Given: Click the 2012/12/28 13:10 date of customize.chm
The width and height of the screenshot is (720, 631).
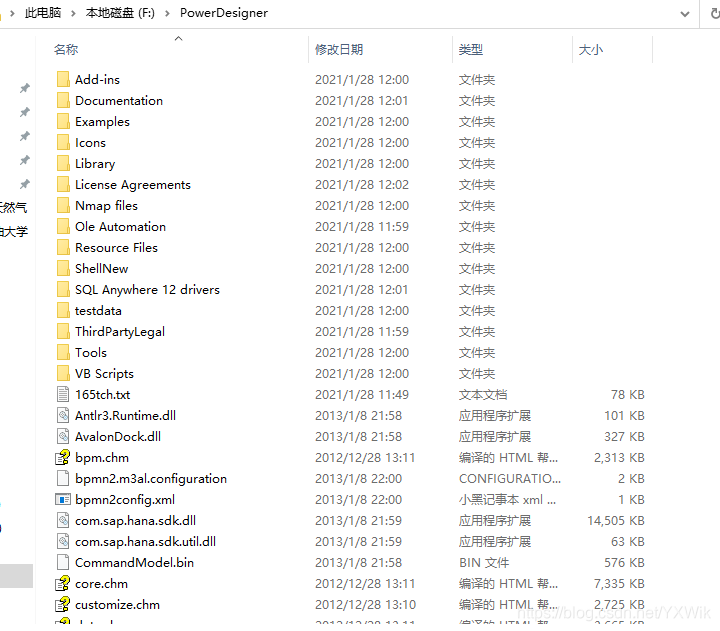Looking at the screenshot, I should click(365, 605).
